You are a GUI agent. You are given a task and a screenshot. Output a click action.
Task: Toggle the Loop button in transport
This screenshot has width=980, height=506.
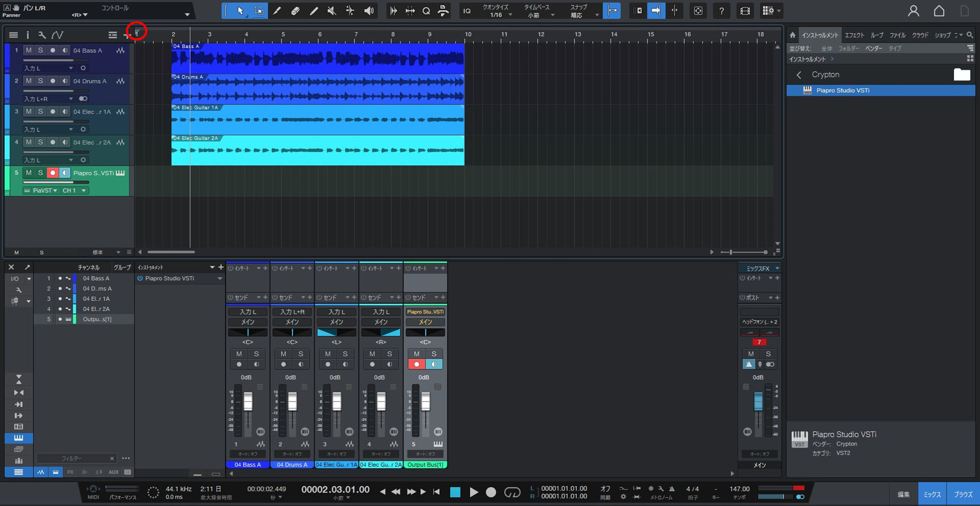(512, 492)
